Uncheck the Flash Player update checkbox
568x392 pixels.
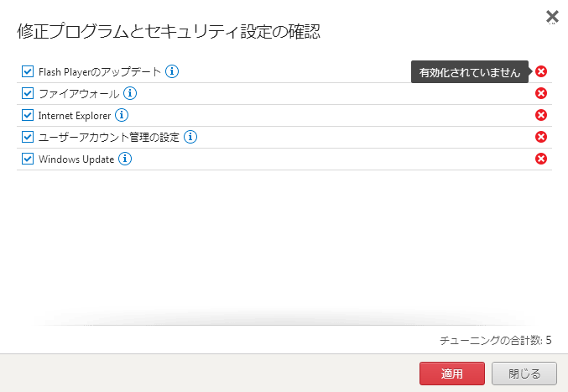point(28,71)
